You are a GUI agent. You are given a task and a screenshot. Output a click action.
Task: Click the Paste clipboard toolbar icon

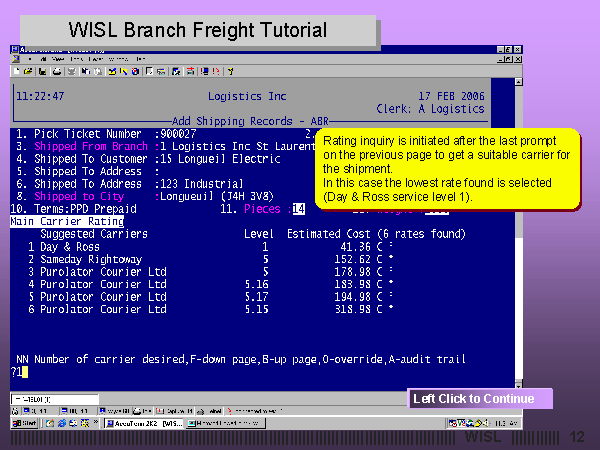tap(98, 71)
